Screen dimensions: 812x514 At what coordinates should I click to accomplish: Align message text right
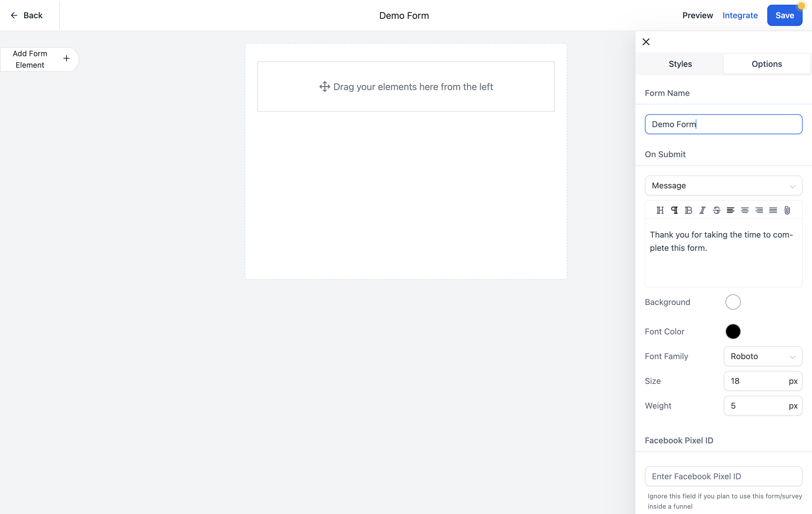[759, 210]
